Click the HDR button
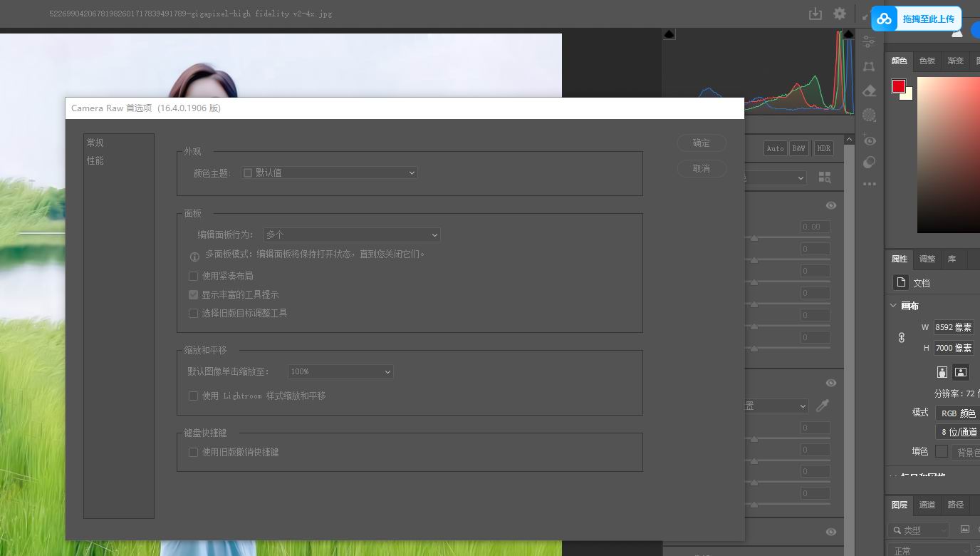 tap(823, 148)
